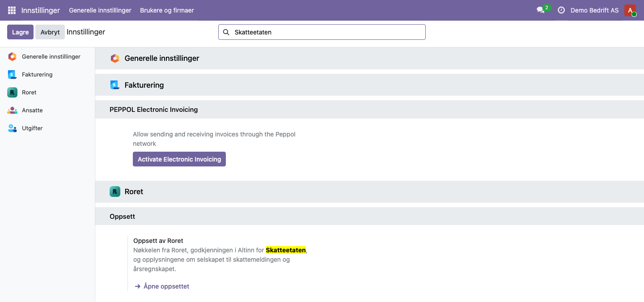
Task: Open the activities clock icon
Action: (561, 10)
